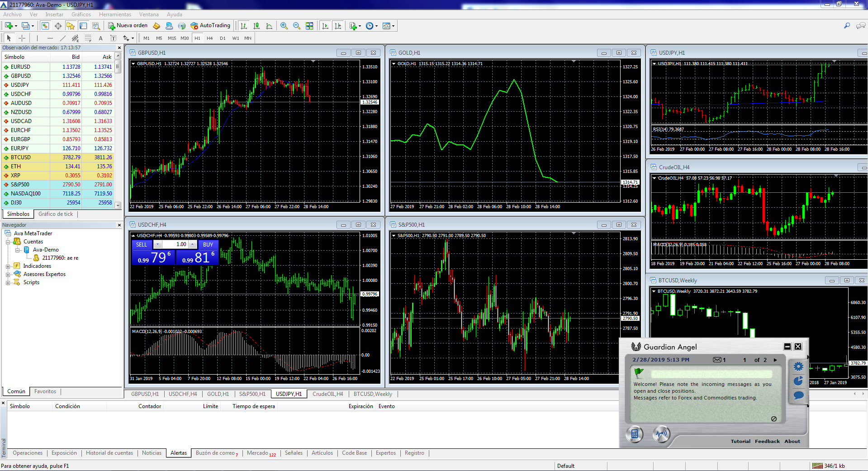868x471 pixels.
Task: Toggle the Terminal panel icon in toolbar
Action: (83, 26)
